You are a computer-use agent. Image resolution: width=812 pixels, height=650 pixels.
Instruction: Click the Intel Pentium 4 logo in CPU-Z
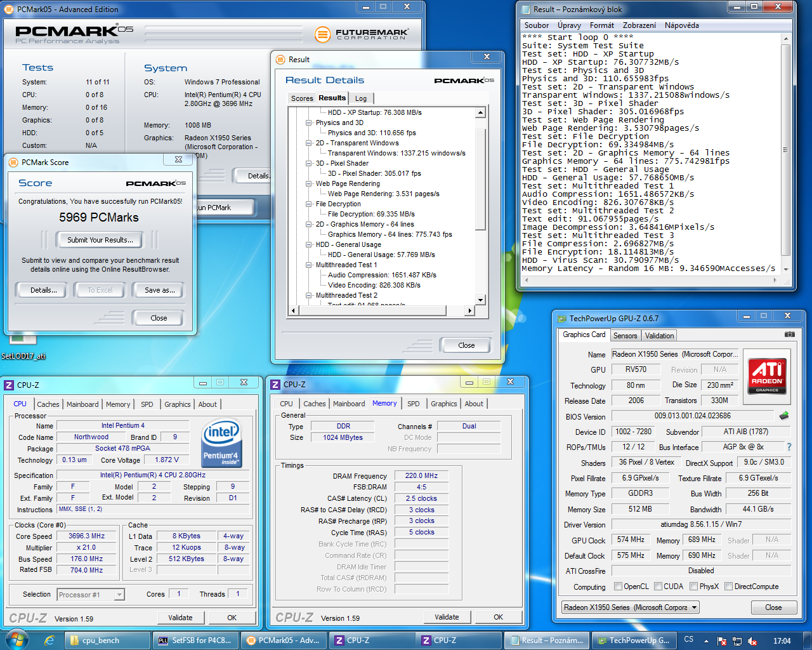[221, 443]
